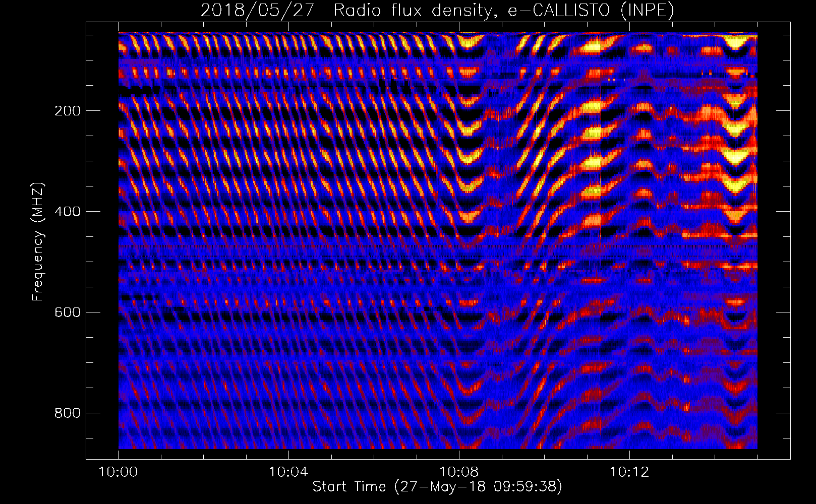The height and width of the screenshot is (504, 816).
Task: Click the 200 frequency tick label
Action: 68,111
